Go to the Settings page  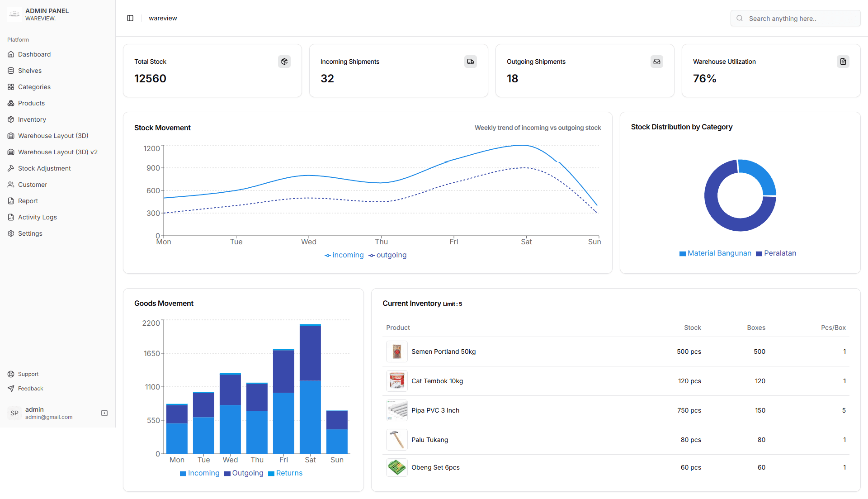(30, 233)
